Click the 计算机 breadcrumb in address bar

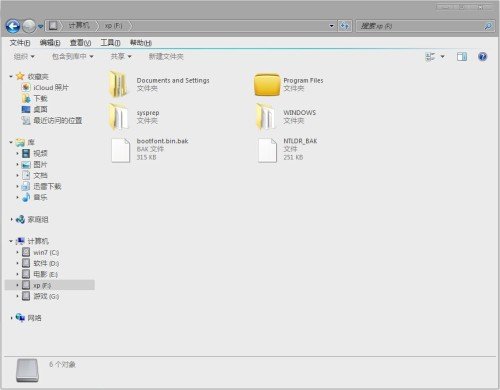79,25
